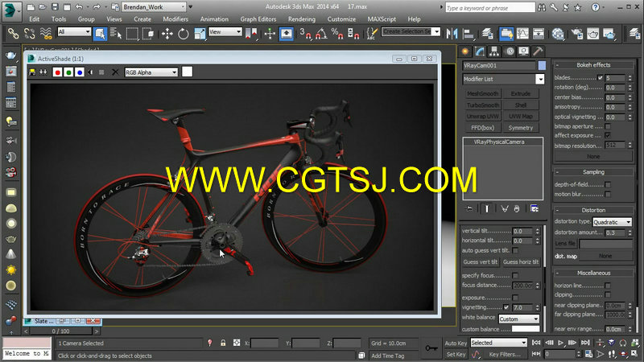
Task: Open the distortion type Quadratic dropdown
Action: coord(612,222)
